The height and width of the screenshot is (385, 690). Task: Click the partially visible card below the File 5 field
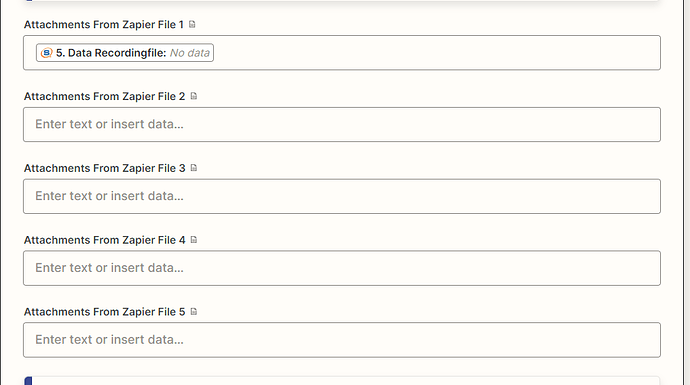[342, 381]
